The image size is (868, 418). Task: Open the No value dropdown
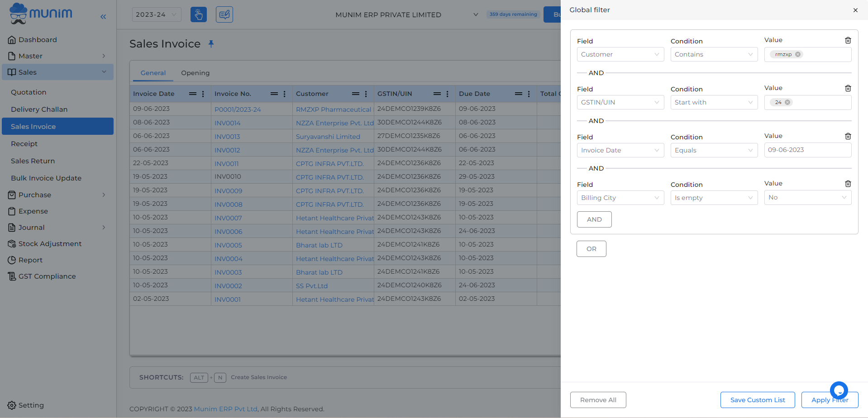point(808,197)
